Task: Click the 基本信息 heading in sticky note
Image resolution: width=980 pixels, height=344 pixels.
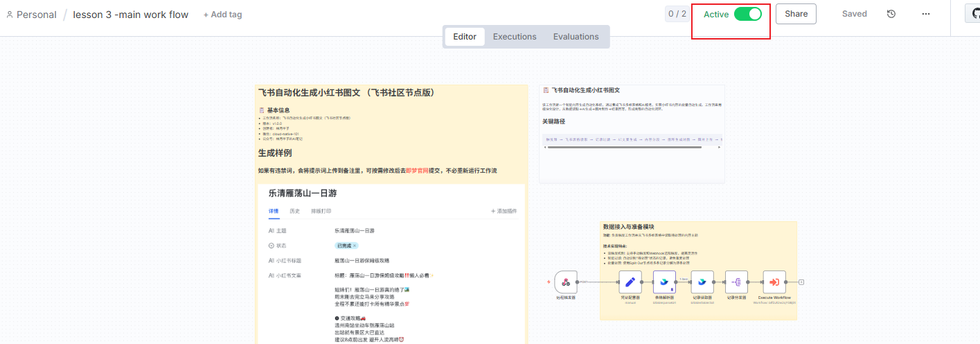Action: coord(278,110)
